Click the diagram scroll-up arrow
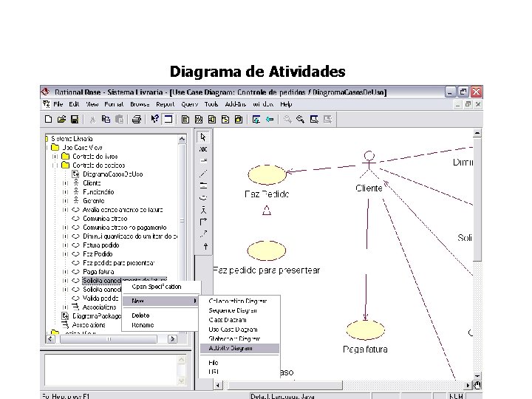 click(x=477, y=133)
